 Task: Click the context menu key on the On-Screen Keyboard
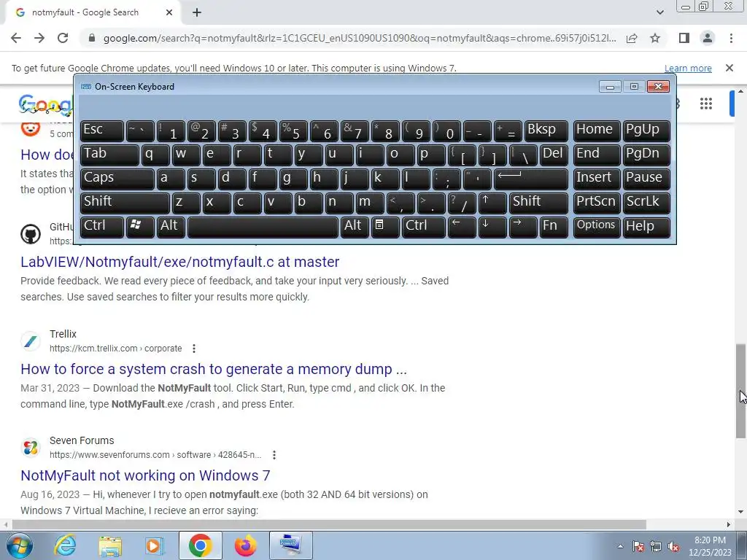tap(385, 226)
